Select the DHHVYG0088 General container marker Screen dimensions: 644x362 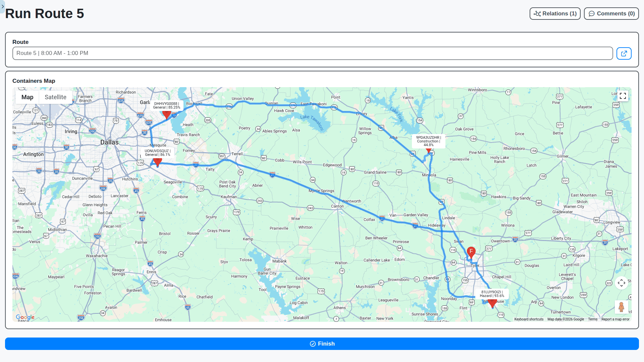point(167,115)
